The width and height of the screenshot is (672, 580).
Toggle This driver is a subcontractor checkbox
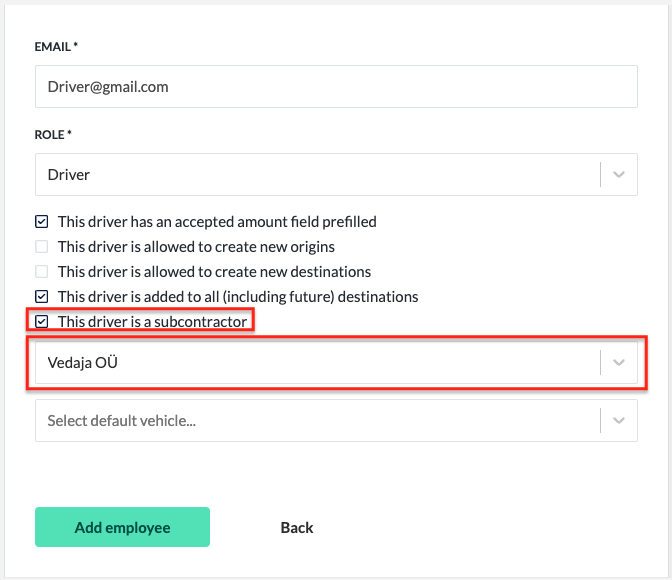pos(42,321)
